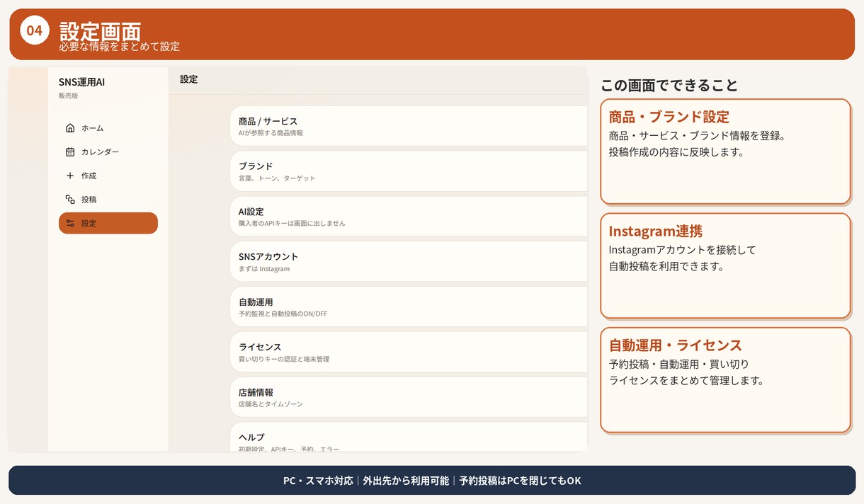Click the 予約投稿はPCを閉じてもOK footer text
Viewport: 864px width, 504px height.
[x=520, y=481]
